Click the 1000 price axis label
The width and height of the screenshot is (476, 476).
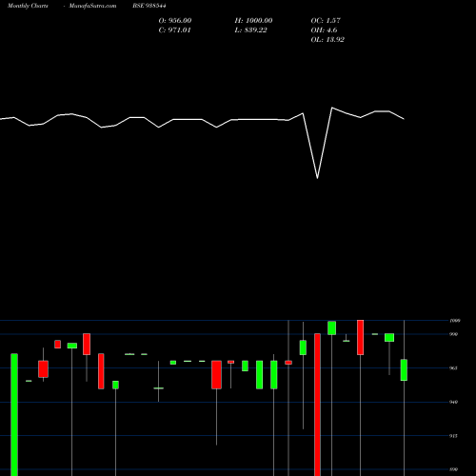click(455, 321)
